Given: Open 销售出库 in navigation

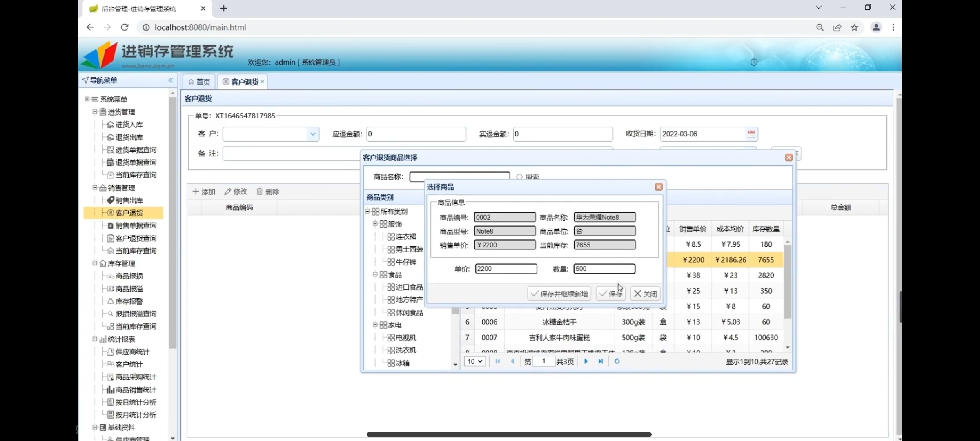Looking at the screenshot, I should (129, 200).
